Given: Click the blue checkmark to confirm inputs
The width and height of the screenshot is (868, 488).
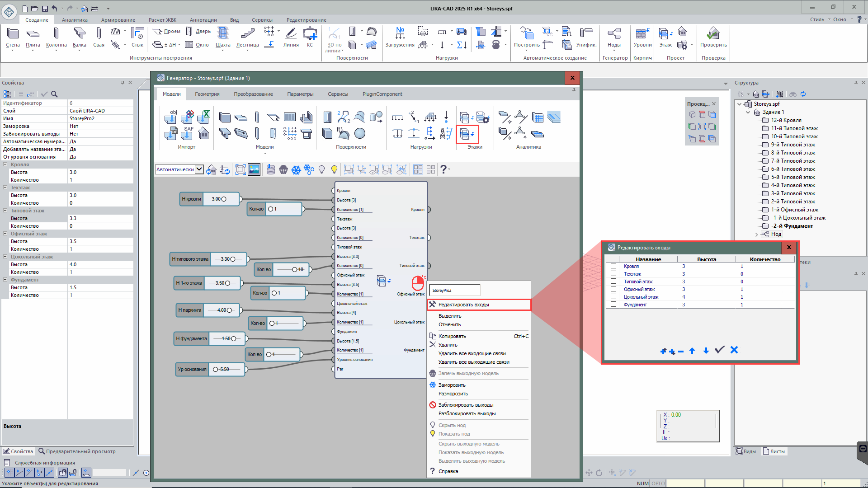Looking at the screenshot, I should pyautogui.click(x=720, y=350).
